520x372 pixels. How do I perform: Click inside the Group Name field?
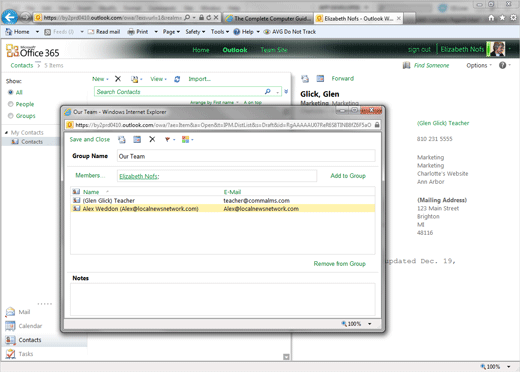point(246,156)
